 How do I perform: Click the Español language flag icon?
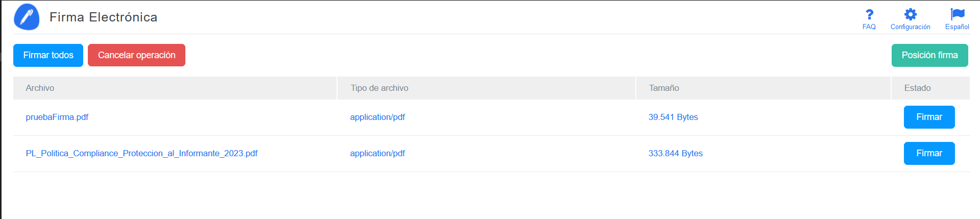957,14
